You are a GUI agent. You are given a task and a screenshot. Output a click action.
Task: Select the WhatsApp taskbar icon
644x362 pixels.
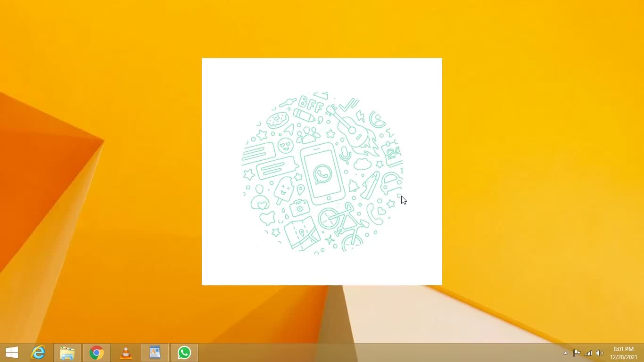click(x=184, y=353)
